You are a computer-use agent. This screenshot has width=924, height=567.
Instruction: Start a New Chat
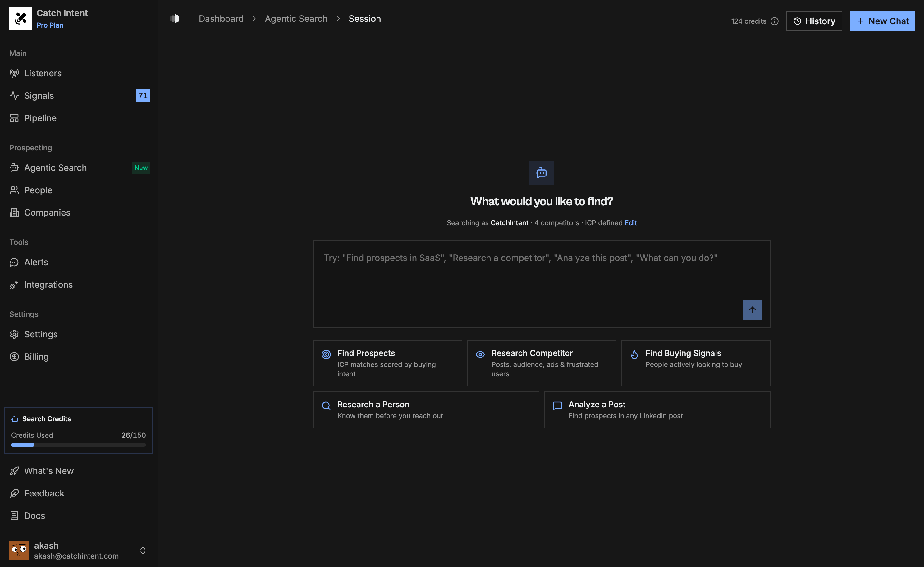coord(882,21)
